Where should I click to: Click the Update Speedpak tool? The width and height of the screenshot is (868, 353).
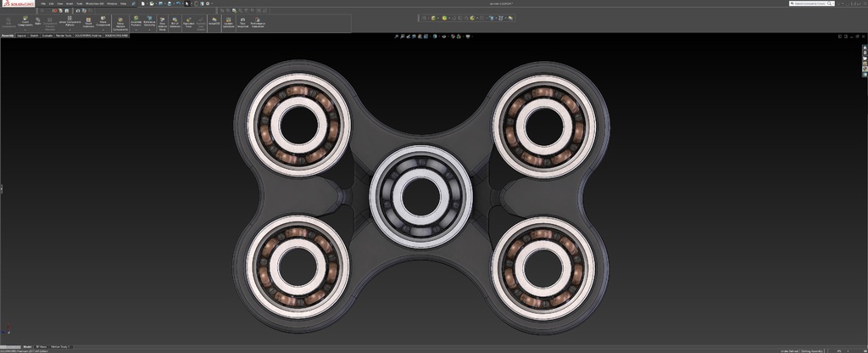tap(229, 22)
